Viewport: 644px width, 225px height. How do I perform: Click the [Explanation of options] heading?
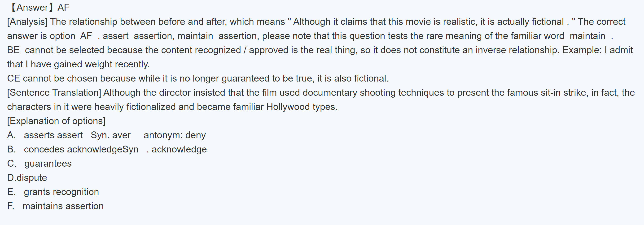pos(56,121)
